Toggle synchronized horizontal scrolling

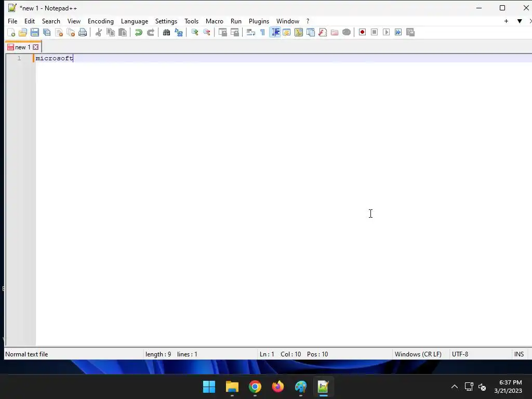click(235, 32)
